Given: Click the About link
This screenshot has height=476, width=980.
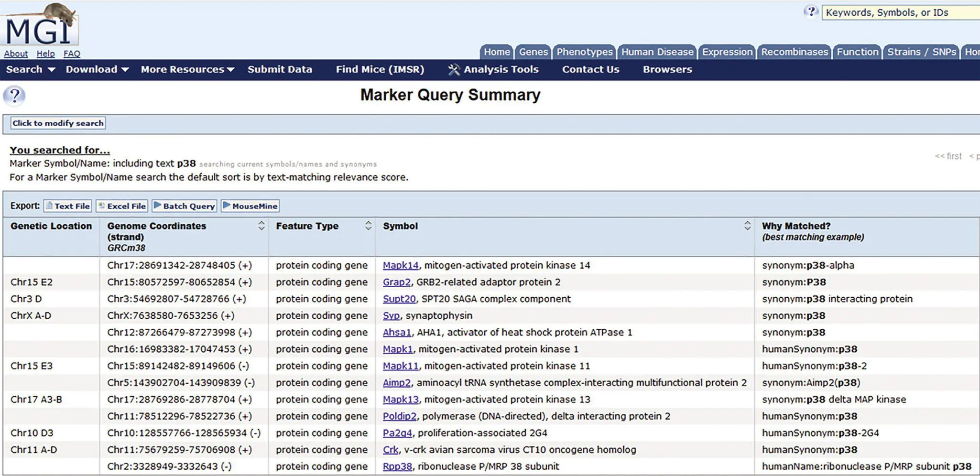Looking at the screenshot, I should point(16,54).
